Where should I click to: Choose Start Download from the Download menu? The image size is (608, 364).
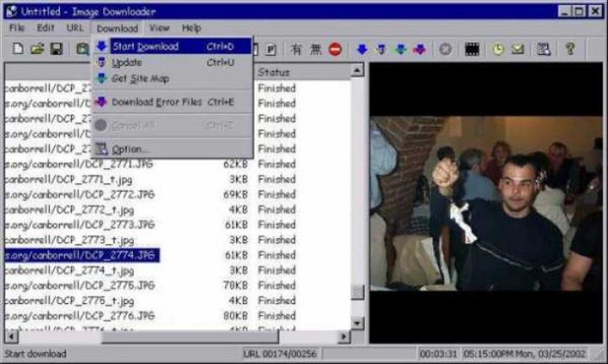(145, 45)
